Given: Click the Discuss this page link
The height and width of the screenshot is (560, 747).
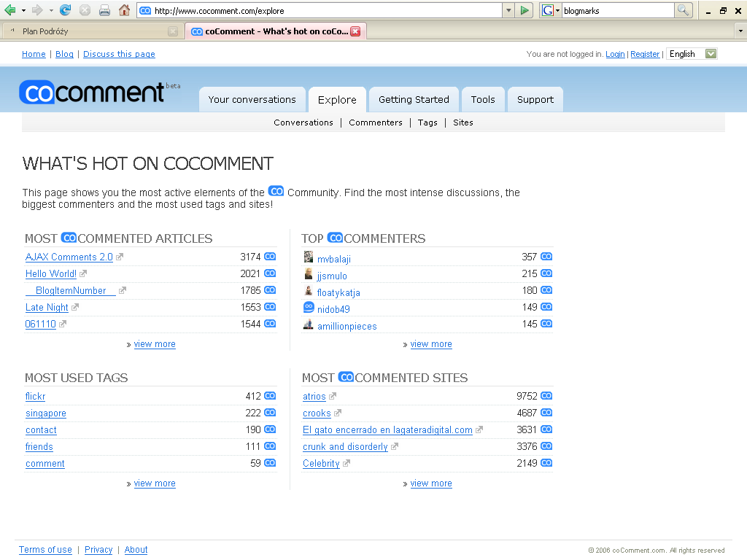Looking at the screenshot, I should tap(119, 54).
